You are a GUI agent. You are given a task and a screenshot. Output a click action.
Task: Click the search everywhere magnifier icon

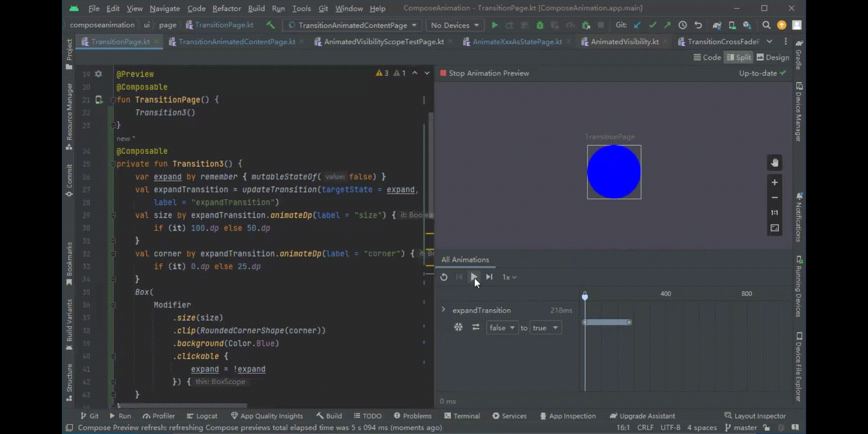[x=766, y=25]
